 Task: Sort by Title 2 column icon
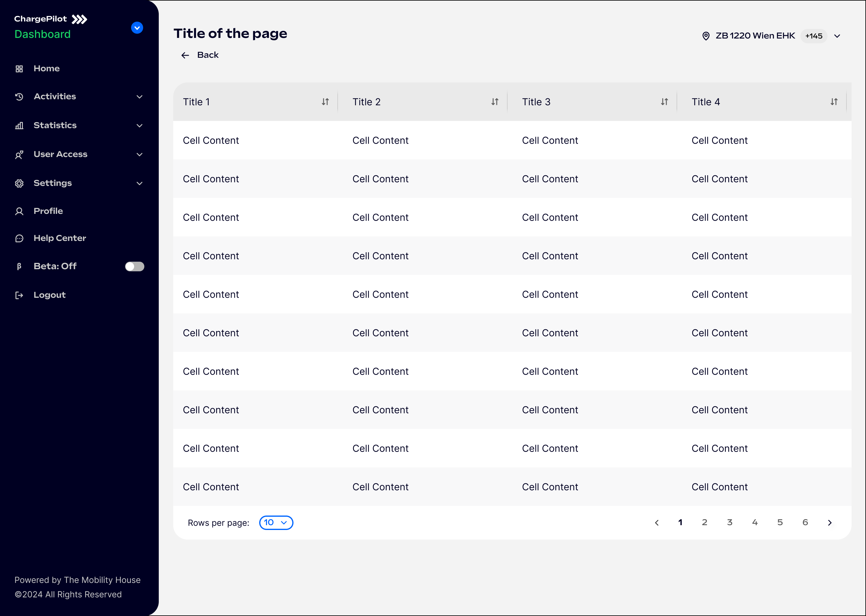click(x=495, y=102)
